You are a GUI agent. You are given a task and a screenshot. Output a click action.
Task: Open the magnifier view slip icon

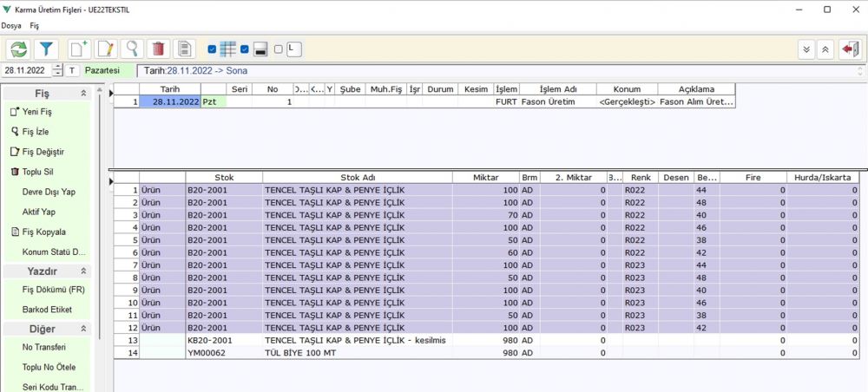(132, 49)
